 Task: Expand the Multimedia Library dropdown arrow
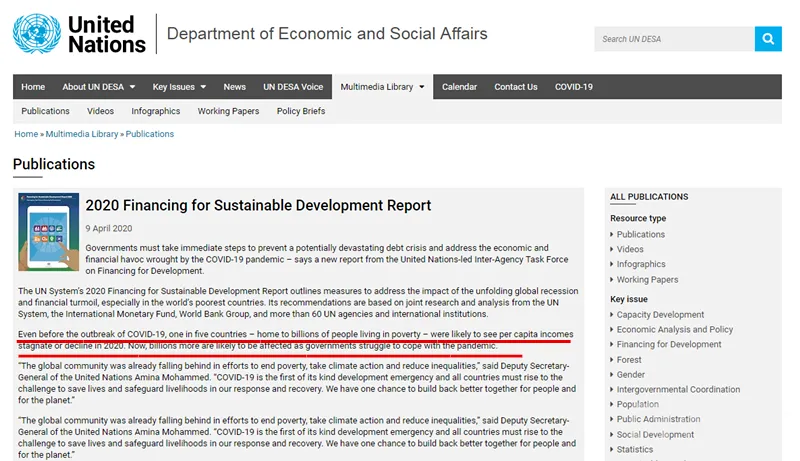click(x=421, y=87)
